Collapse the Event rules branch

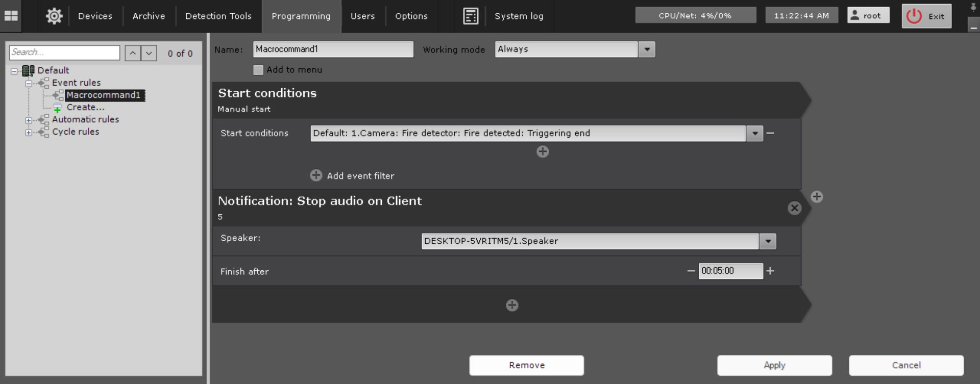(x=29, y=83)
